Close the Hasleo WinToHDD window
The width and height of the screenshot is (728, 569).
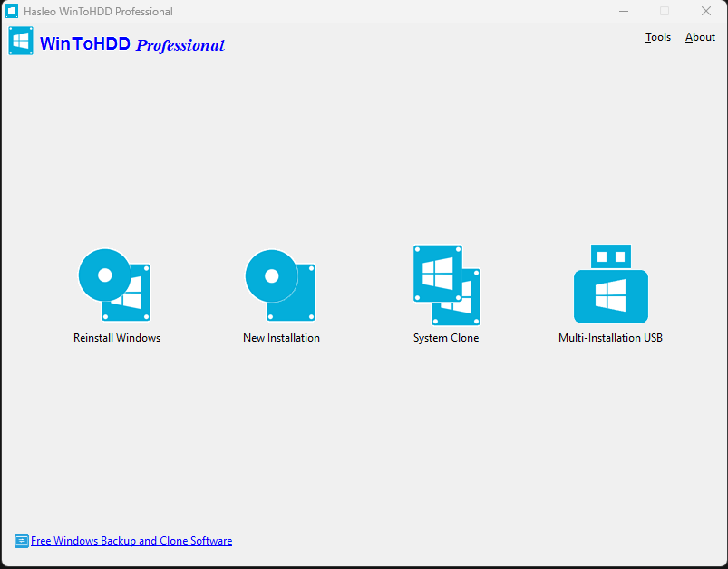[x=706, y=11]
